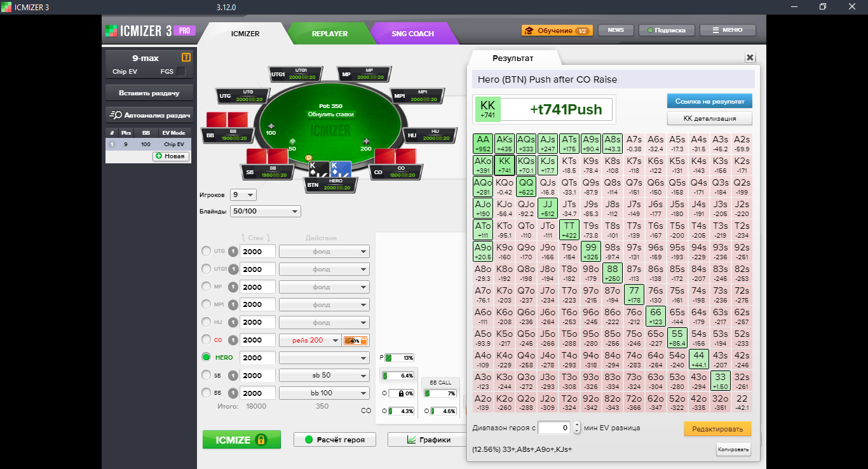The height and width of the screenshot is (469, 868).
Task: Open MP action фолд dropdown
Action: coord(324,287)
